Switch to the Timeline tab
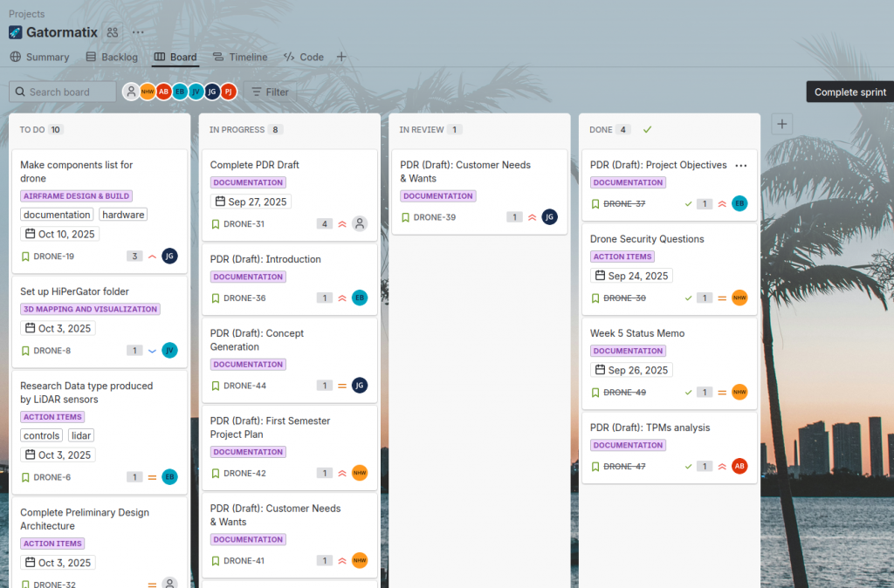894x588 pixels. coord(240,57)
